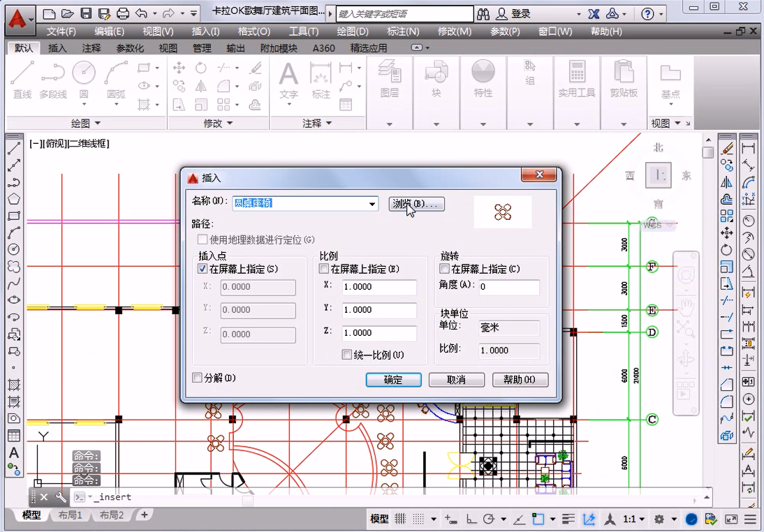Select the Move tool in right modify toolbar

pos(726,233)
